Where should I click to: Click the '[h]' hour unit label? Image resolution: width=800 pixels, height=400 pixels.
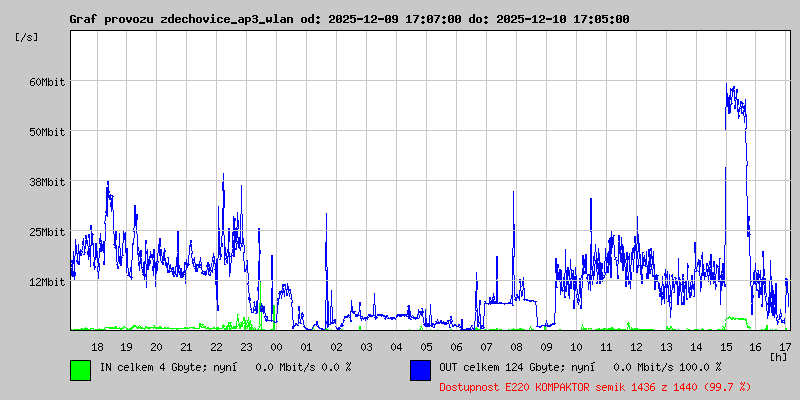(x=779, y=357)
